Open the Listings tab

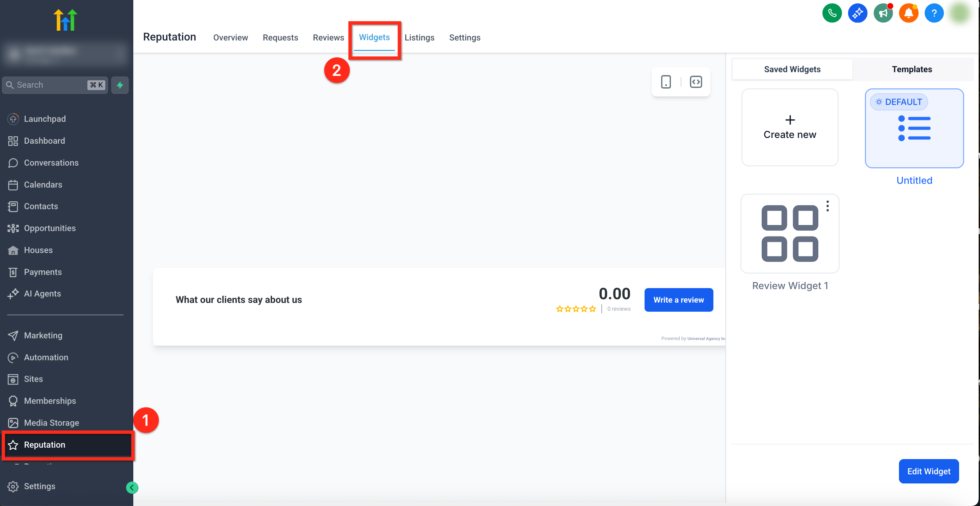[419, 38]
